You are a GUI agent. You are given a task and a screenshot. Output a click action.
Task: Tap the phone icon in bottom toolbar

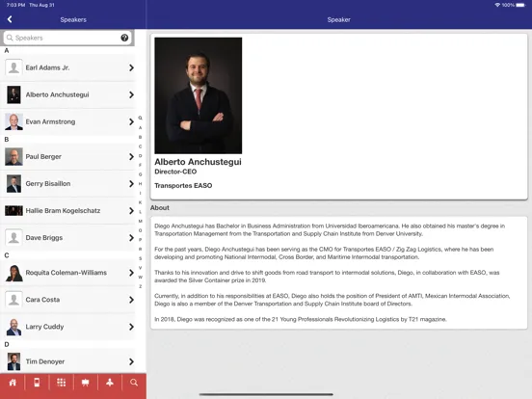pos(37,383)
